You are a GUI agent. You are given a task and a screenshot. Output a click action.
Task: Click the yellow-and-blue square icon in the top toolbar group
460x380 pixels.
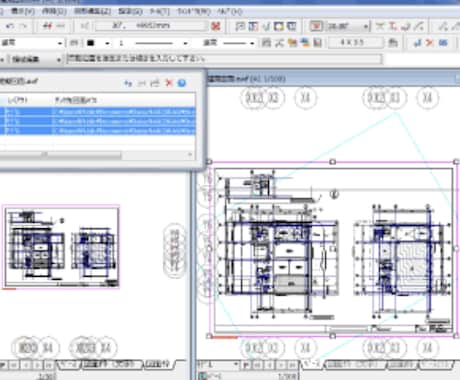(279, 26)
